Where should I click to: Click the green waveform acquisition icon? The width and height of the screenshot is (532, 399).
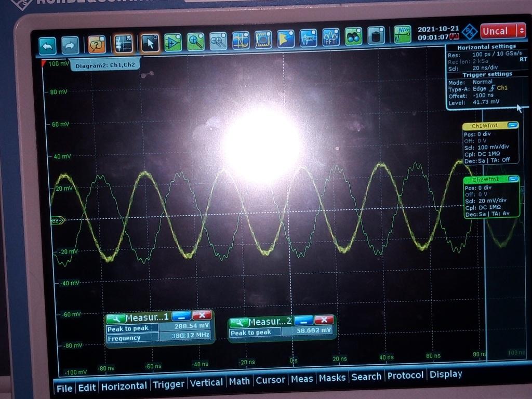click(x=403, y=35)
